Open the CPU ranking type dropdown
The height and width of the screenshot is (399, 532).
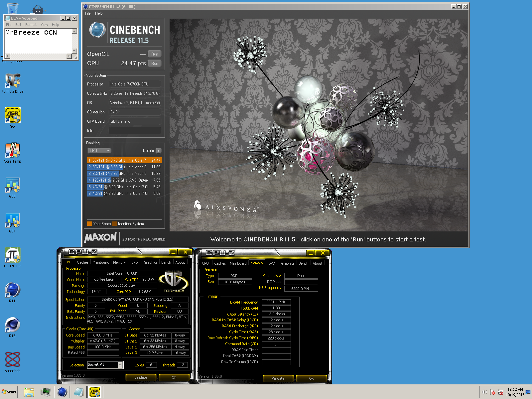99,151
